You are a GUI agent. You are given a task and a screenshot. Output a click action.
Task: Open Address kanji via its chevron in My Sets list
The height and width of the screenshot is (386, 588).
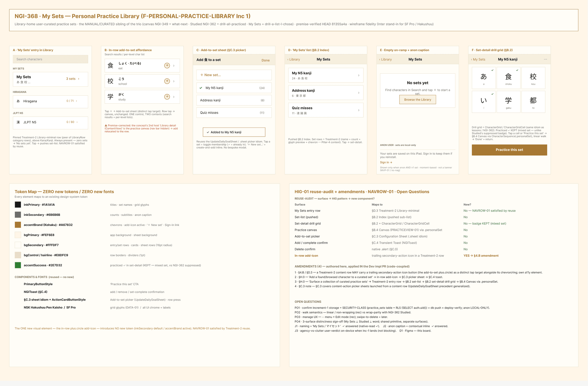(359, 93)
